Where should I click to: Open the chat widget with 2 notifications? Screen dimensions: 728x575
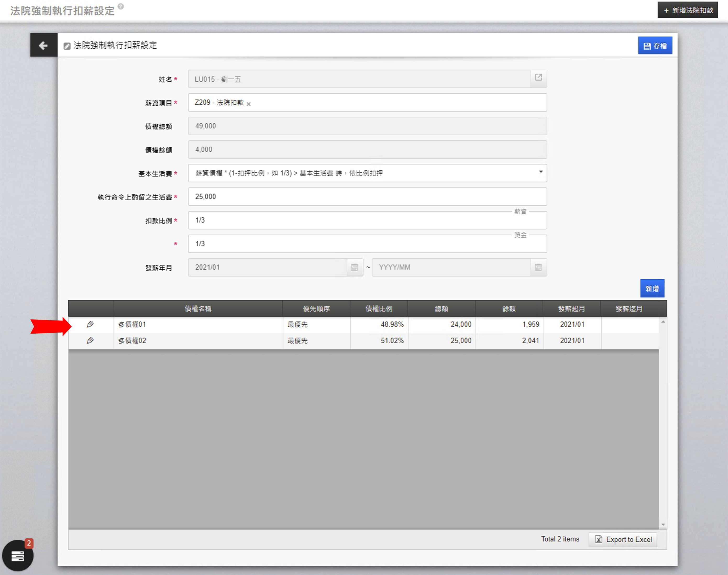click(18, 555)
